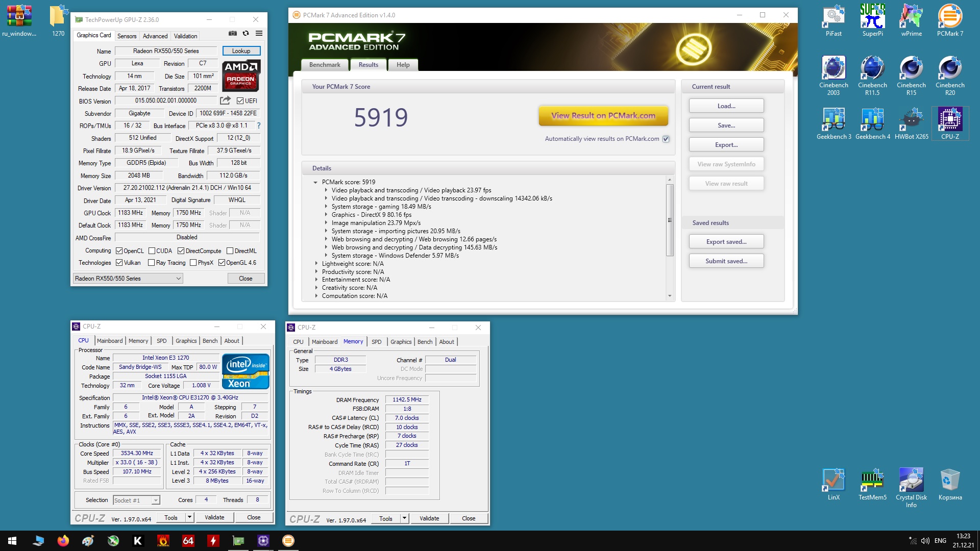Expand Entertainment score: N/A node

(x=316, y=280)
